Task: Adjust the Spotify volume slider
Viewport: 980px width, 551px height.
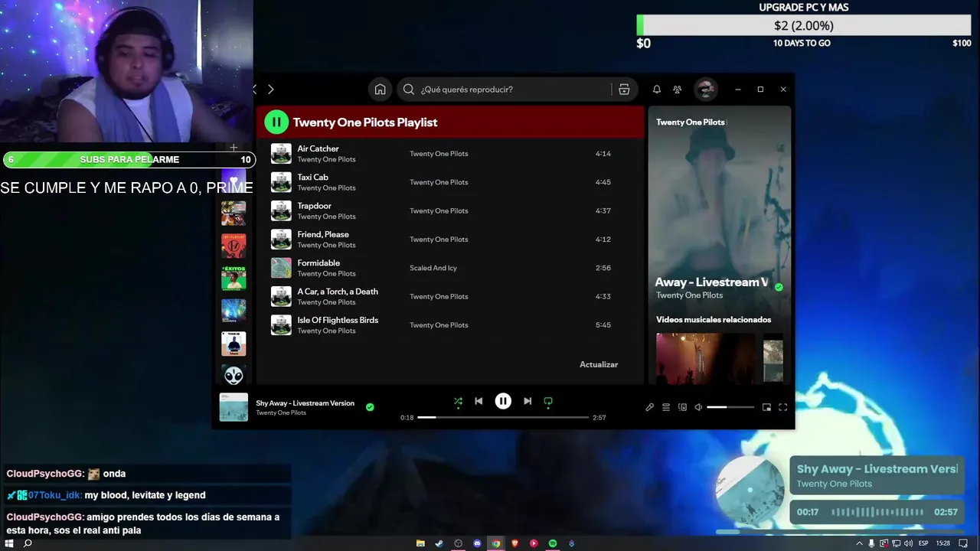Action: 730,407
